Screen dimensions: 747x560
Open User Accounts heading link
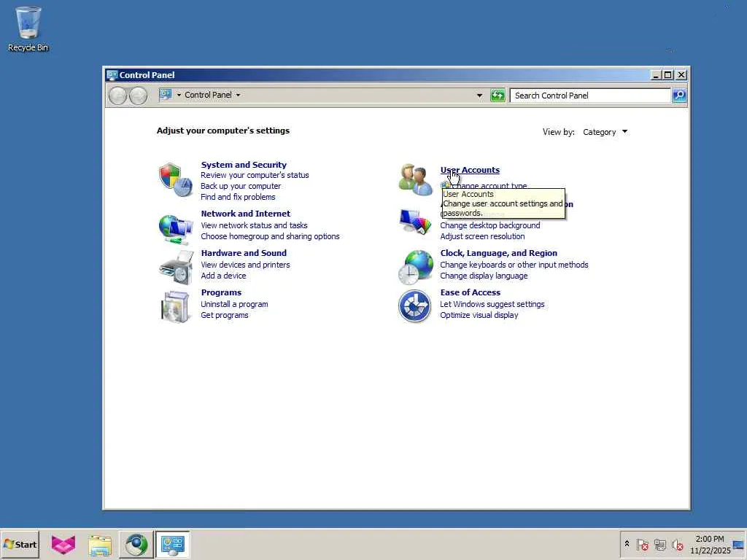470,170
